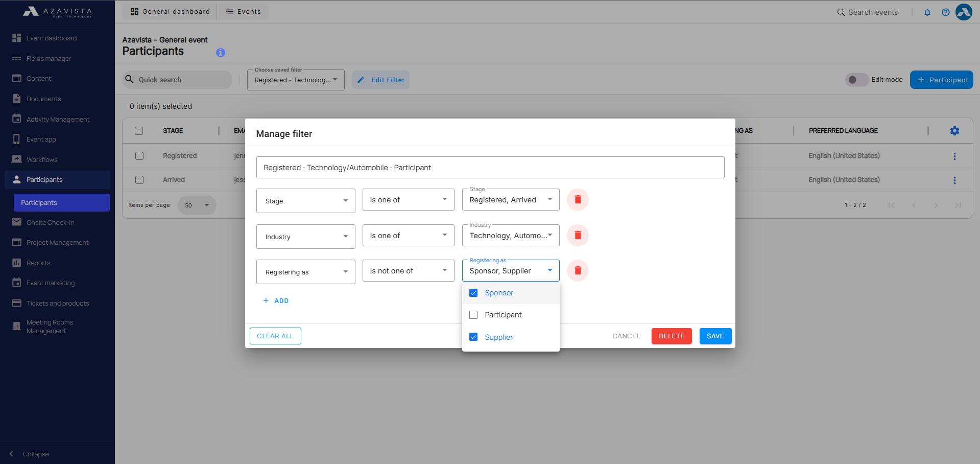The image size is (980, 464).
Task: Click CANCEL in Manage filter dialog
Action: point(626,336)
